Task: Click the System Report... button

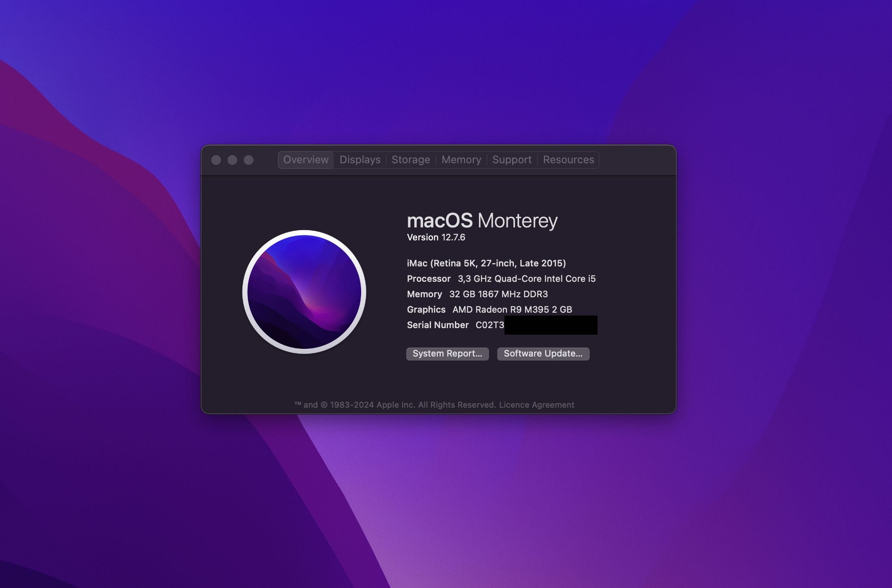Action: [x=447, y=354]
